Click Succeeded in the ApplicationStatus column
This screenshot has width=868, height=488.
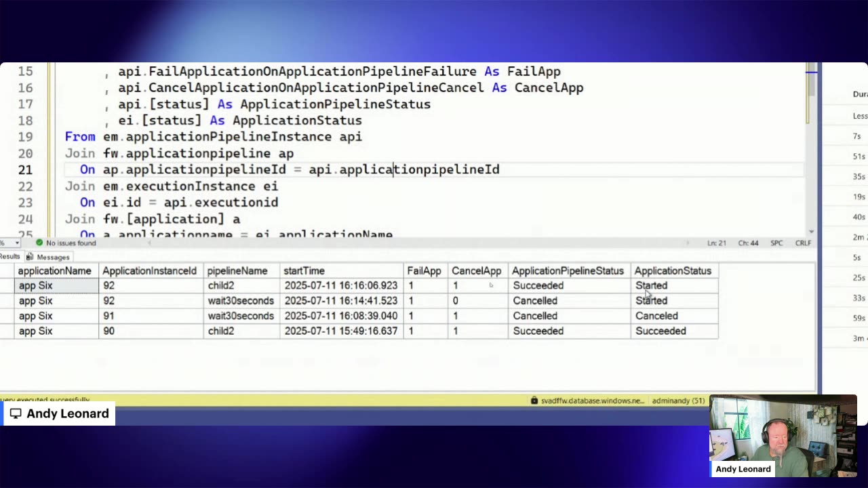[x=674, y=331]
